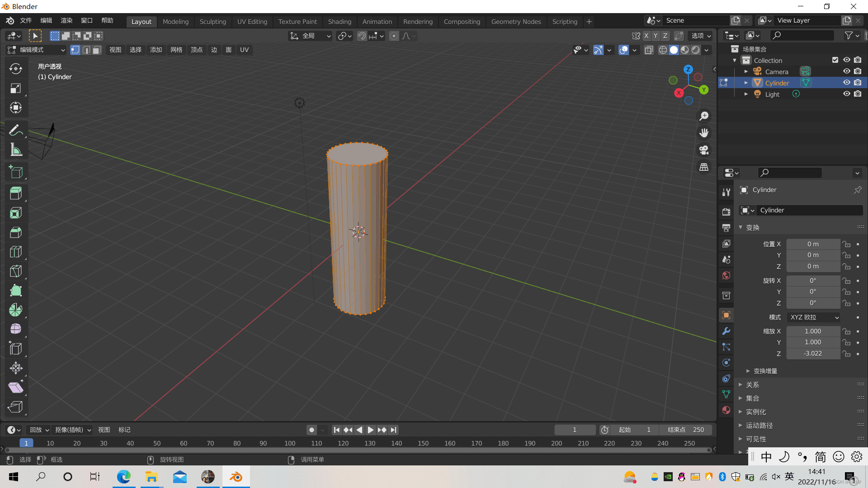Click the Scale Z value field

[x=813, y=354]
